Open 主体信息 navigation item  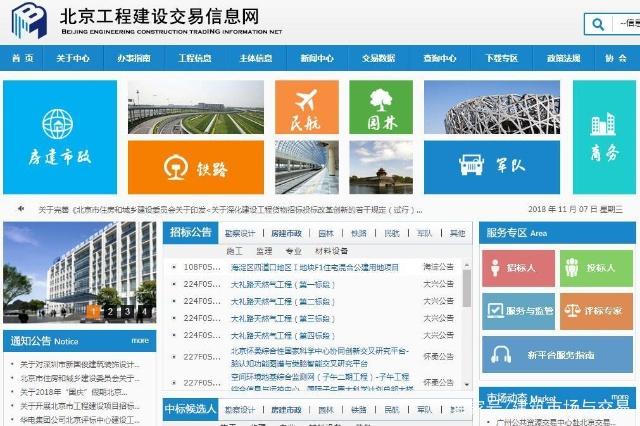coord(256,58)
